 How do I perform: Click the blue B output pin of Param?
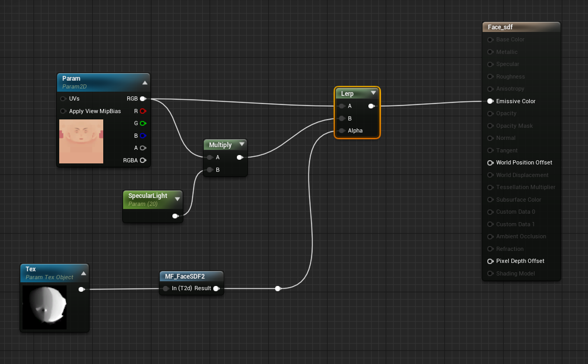(143, 135)
